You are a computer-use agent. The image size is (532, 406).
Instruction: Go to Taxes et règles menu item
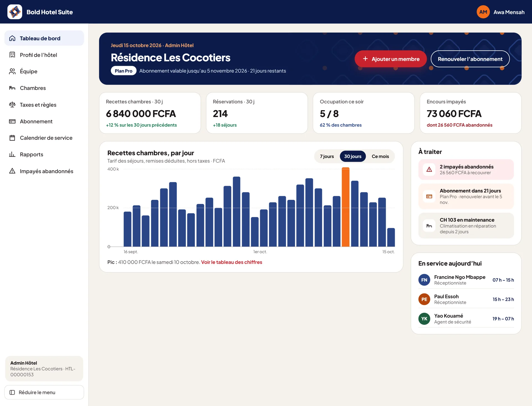coord(44,105)
